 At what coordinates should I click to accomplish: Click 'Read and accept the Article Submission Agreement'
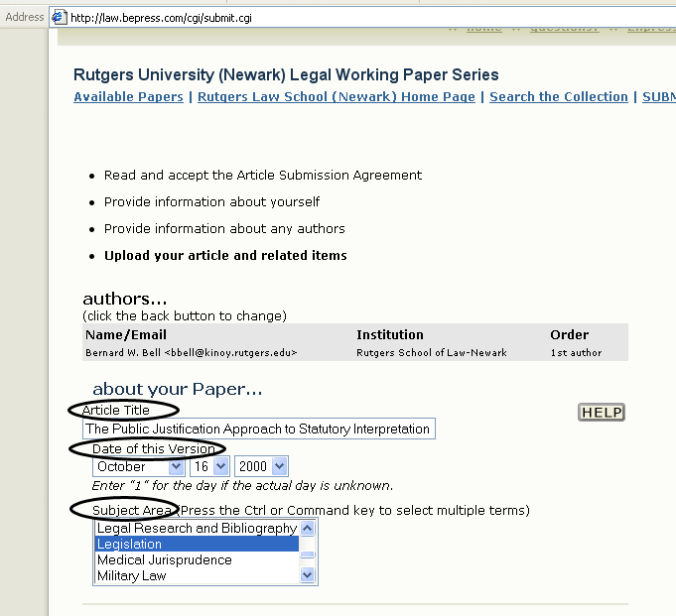pyautogui.click(x=263, y=176)
